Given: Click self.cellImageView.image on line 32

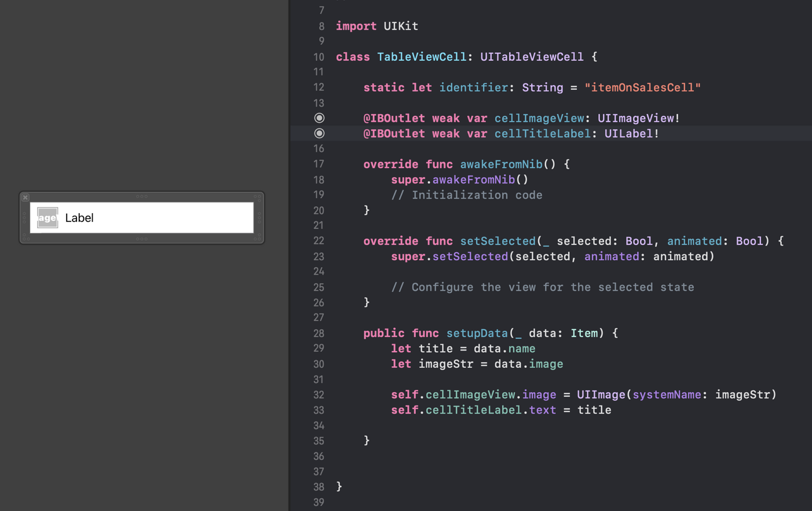Looking at the screenshot, I should [x=474, y=395].
